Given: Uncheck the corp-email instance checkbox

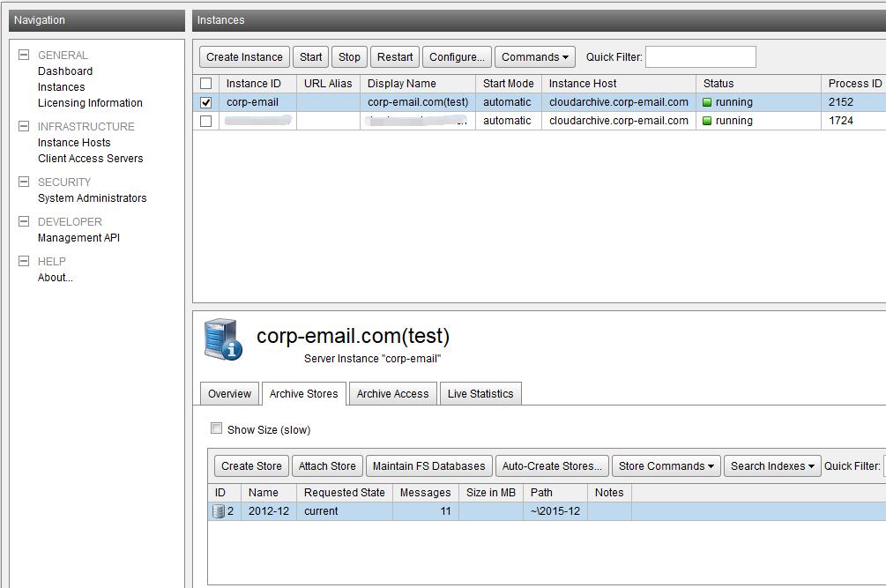Looking at the screenshot, I should click(206, 102).
